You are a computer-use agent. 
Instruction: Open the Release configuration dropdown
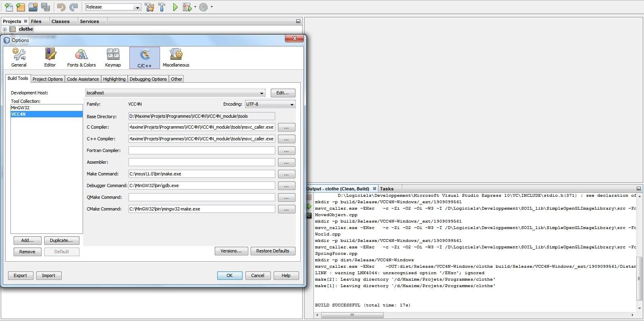click(x=137, y=7)
